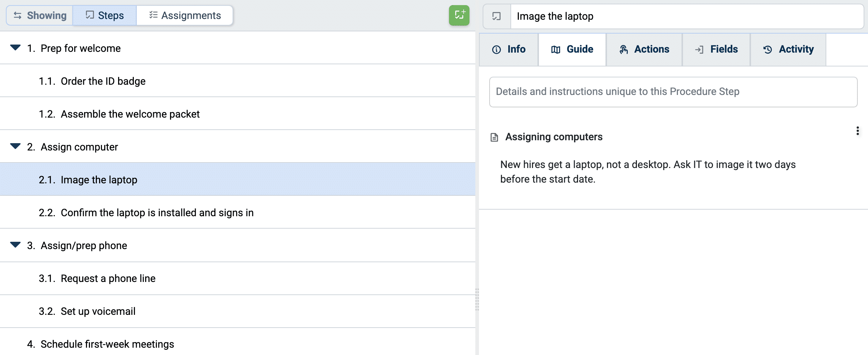Collapse the Prep for welcome section
This screenshot has width=868, height=355.
tap(15, 47)
